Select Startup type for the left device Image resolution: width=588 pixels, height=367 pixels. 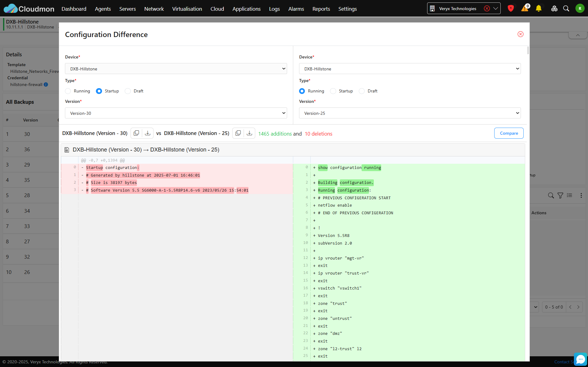(99, 91)
